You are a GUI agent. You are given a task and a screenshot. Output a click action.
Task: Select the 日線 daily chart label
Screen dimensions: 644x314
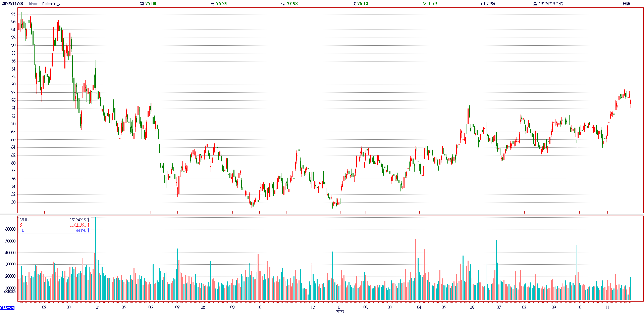coord(626,4)
